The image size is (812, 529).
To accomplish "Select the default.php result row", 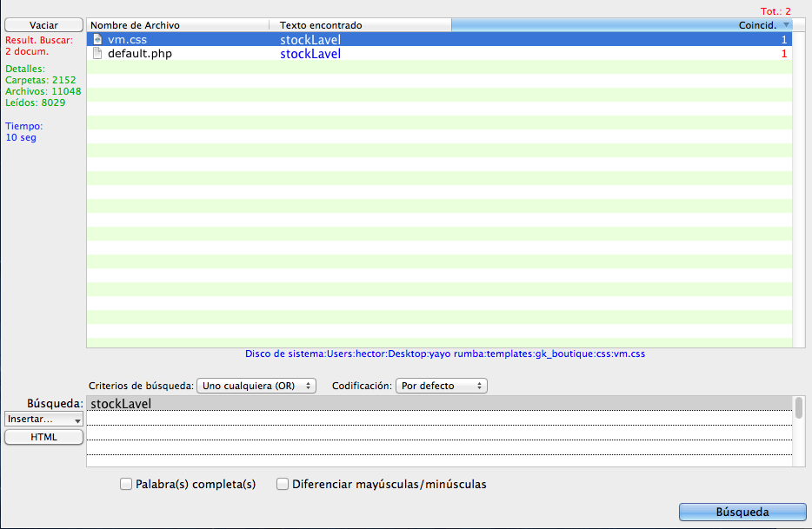I will [x=439, y=53].
